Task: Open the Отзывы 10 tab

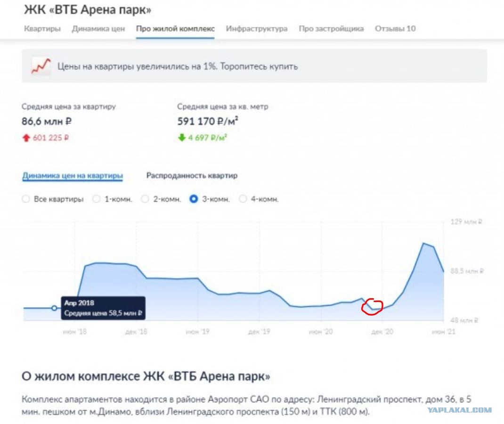Action: point(395,29)
